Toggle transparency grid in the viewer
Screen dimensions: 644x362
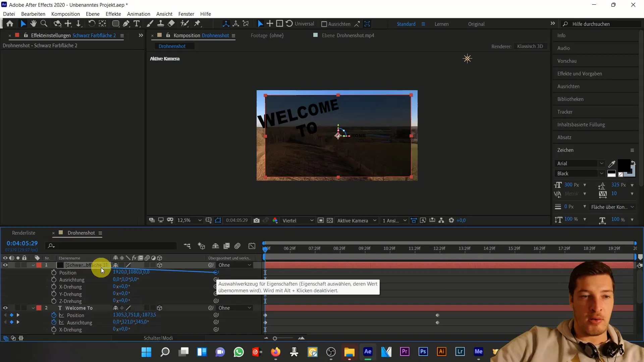point(330,221)
